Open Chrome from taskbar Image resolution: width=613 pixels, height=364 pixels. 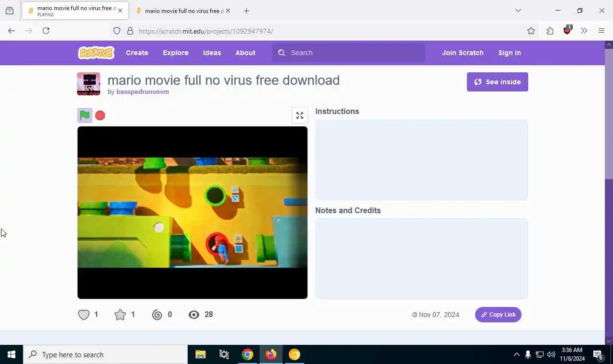click(247, 354)
